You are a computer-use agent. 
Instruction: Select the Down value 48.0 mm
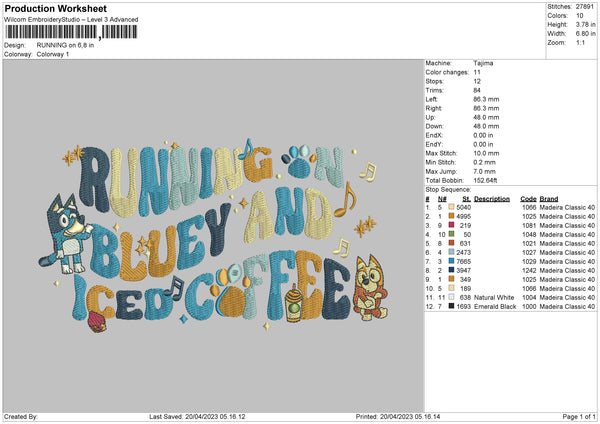(486, 126)
